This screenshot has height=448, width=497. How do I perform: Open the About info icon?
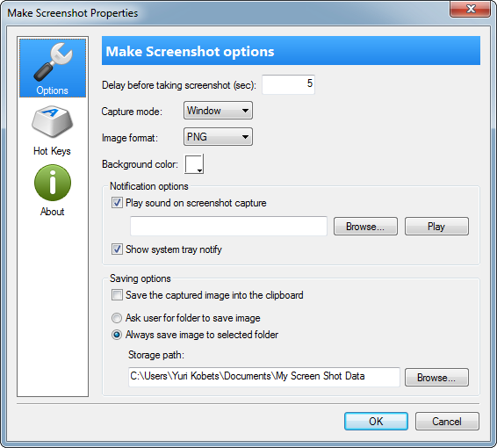pos(53,183)
